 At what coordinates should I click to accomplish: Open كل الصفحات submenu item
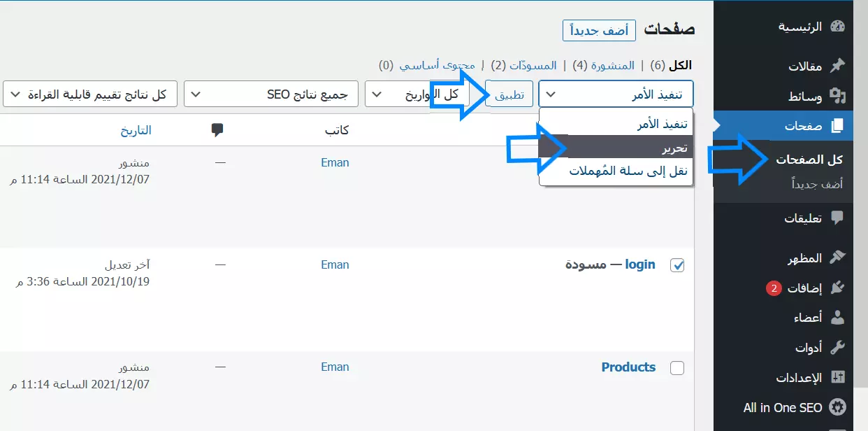coord(809,160)
